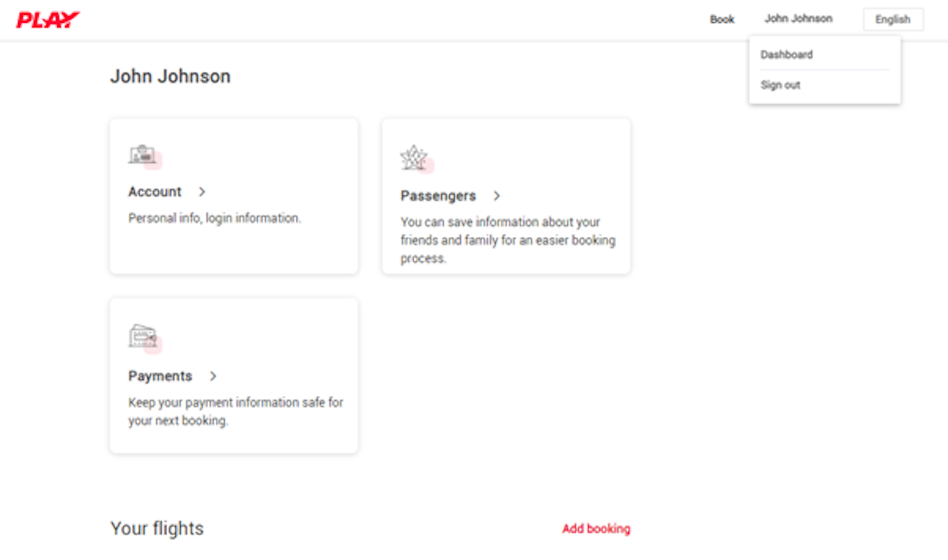Click the Payments card description text
Screen dimensions: 948x560
[x=236, y=411]
